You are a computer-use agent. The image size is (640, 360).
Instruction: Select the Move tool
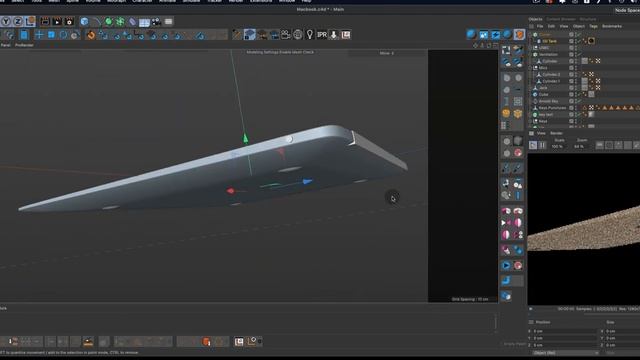point(39,35)
